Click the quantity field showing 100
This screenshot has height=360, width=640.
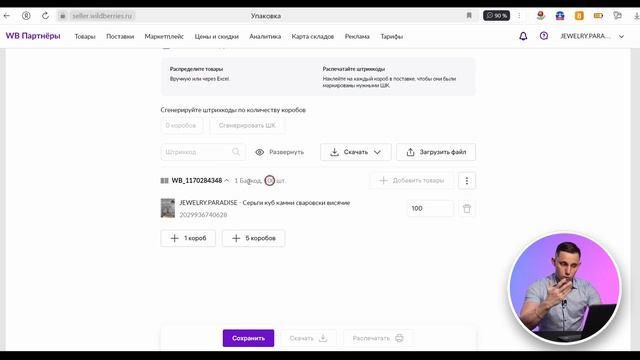430,208
